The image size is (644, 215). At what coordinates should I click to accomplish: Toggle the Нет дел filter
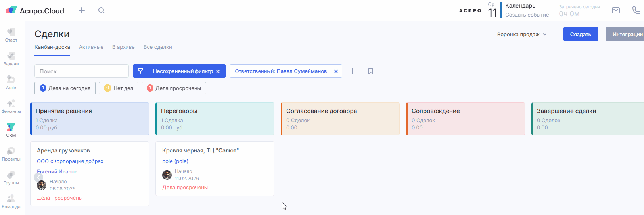coord(119,88)
